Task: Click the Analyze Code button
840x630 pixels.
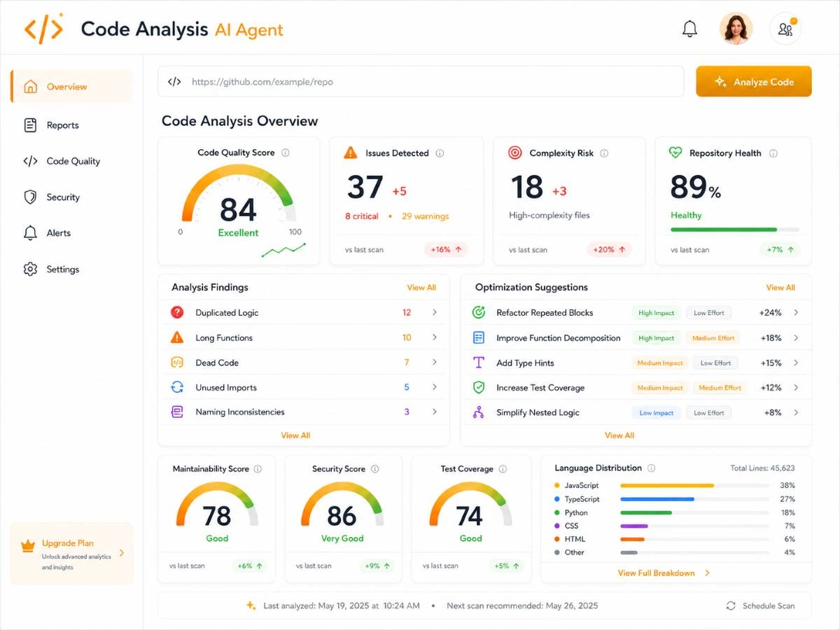Action: pyautogui.click(x=754, y=82)
